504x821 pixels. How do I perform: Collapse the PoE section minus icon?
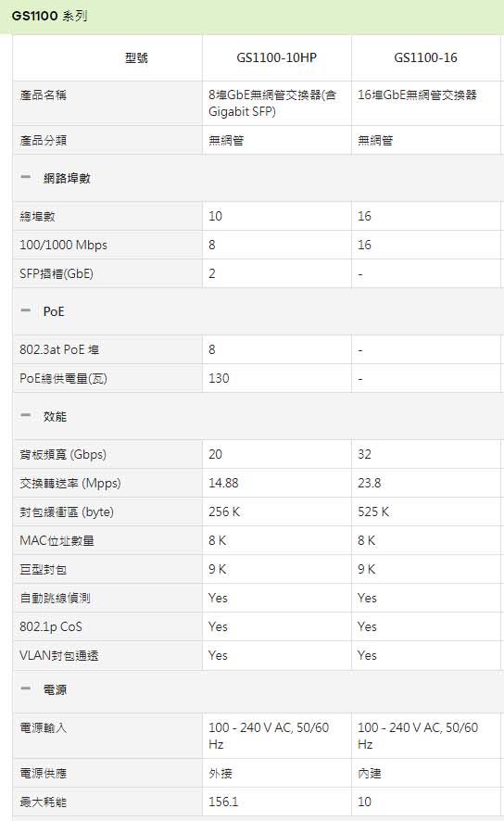[26, 311]
